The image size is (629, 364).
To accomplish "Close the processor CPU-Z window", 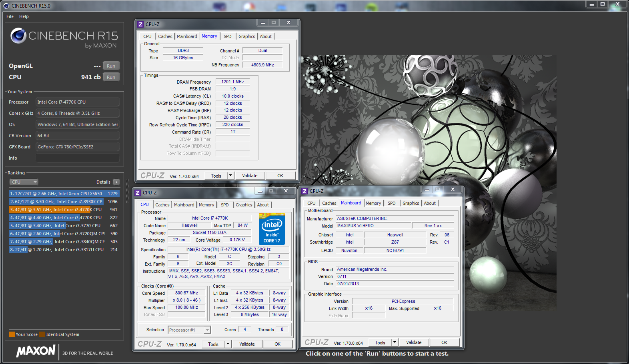I will tap(286, 191).
